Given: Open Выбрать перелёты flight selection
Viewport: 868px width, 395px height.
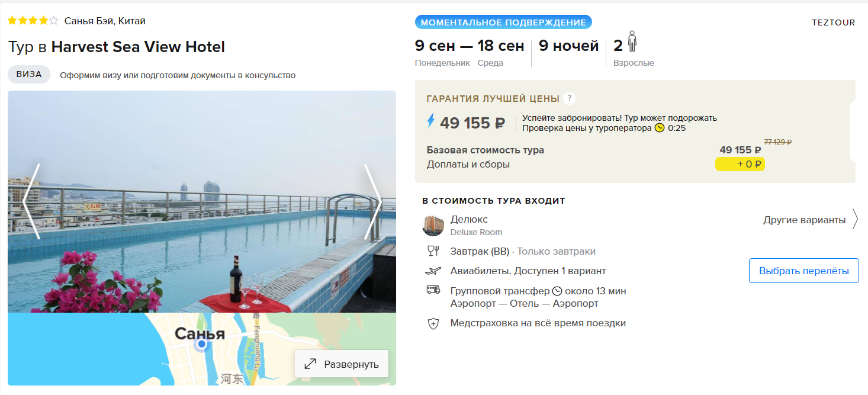Looking at the screenshot, I should 804,271.
